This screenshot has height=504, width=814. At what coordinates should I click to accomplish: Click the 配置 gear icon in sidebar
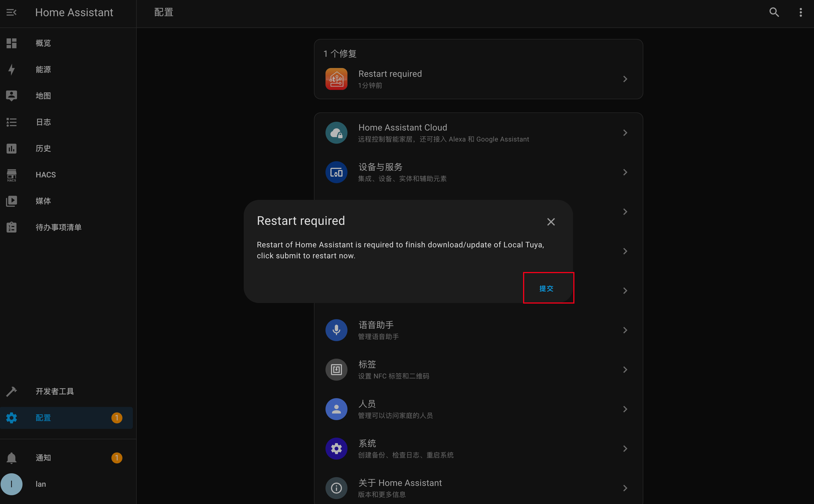[11, 418]
